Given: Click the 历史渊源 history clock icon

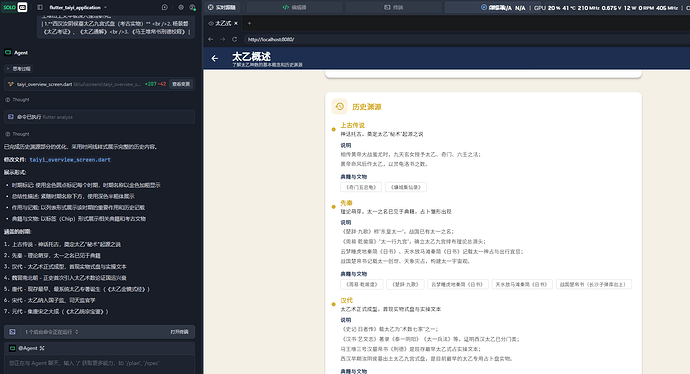Looking at the screenshot, I should [339, 106].
